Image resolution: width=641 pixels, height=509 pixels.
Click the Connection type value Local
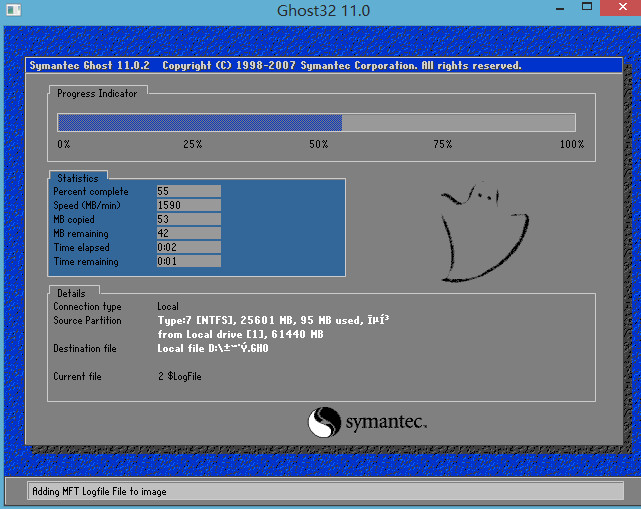pos(168,307)
